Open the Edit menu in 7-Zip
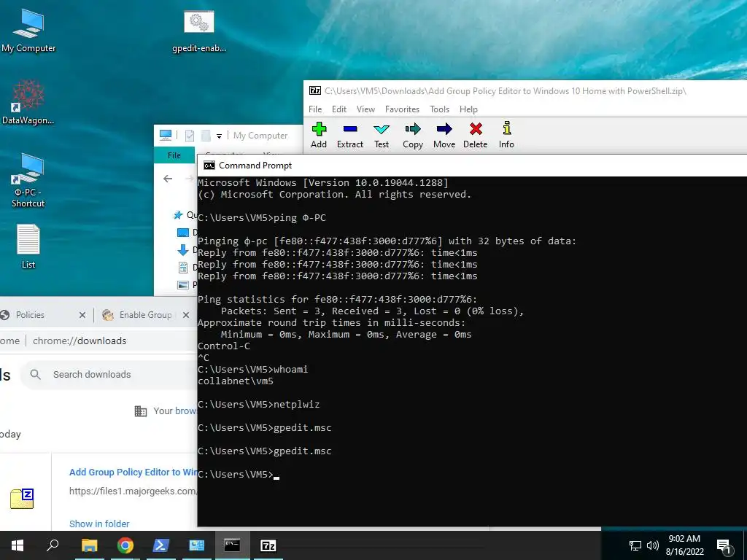747x560 pixels. pyautogui.click(x=339, y=109)
